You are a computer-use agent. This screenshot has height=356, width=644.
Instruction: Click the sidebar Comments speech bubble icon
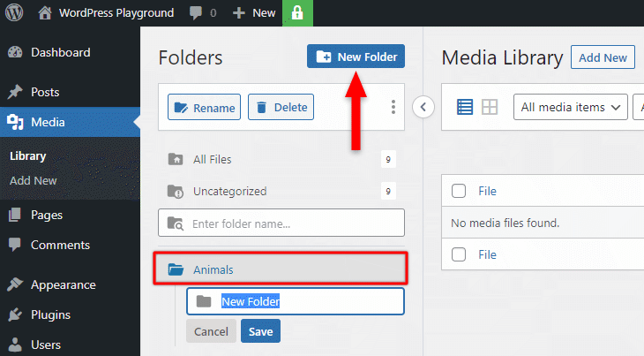[15, 245]
